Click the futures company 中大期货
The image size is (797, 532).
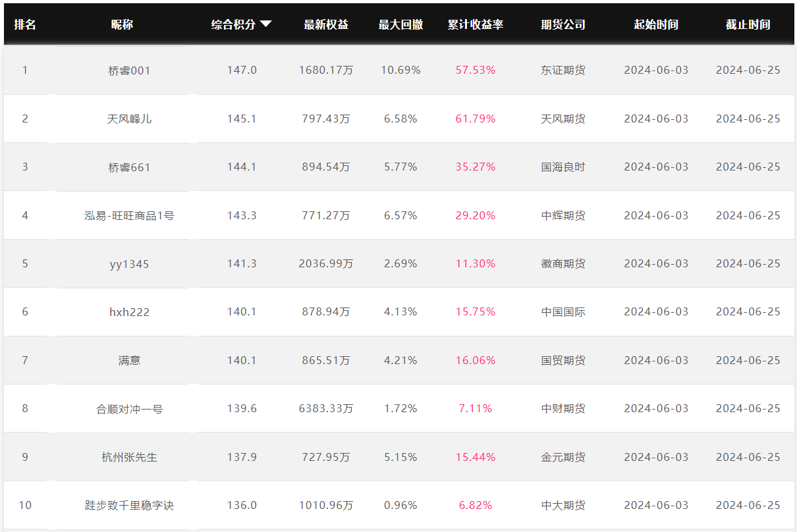563,505
